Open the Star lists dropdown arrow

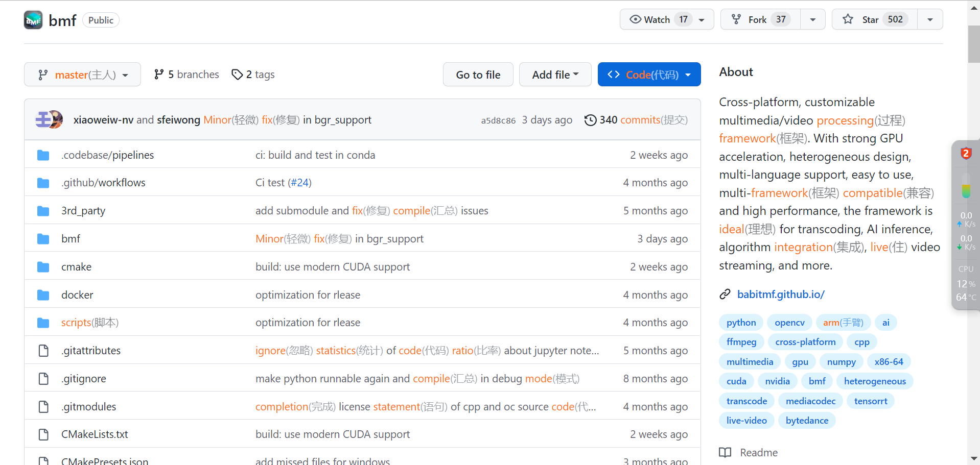[x=930, y=20]
